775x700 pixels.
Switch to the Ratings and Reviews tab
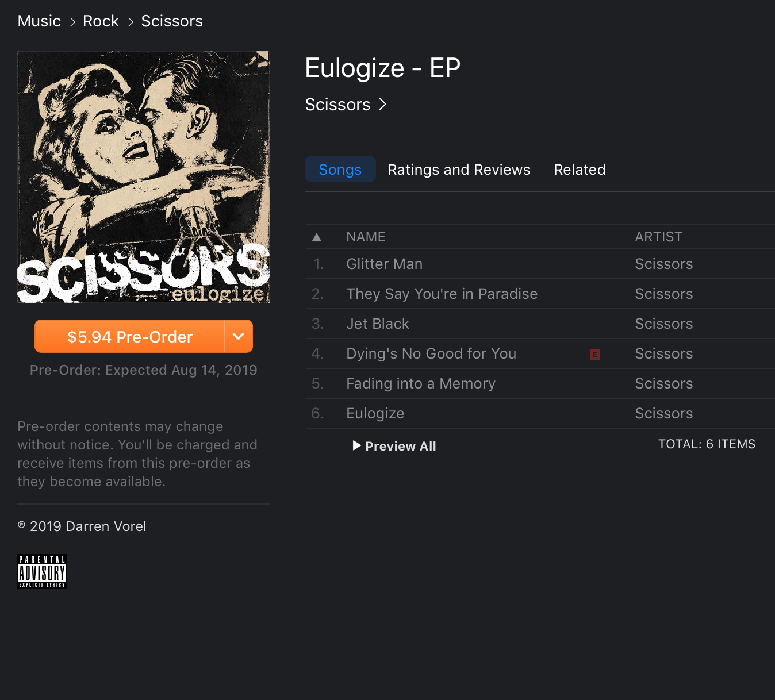click(459, 170)
